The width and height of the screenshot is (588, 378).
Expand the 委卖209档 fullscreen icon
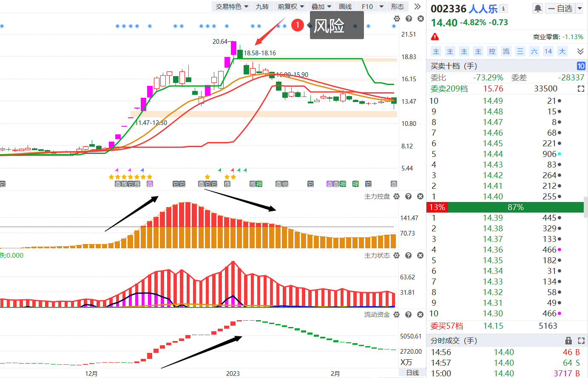click(x=581, y=89)
